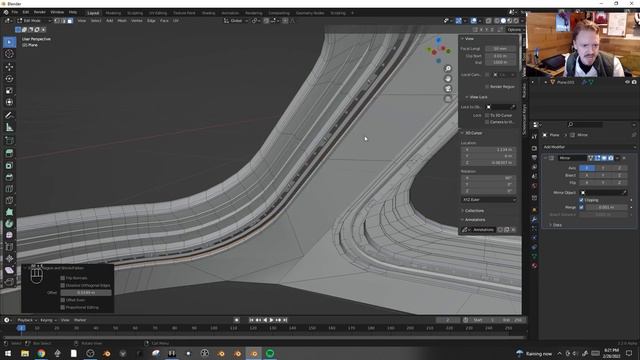The width and height of the screenshot is (640, 360).
Task: Play the animation forward
Action: pos(271,320)
